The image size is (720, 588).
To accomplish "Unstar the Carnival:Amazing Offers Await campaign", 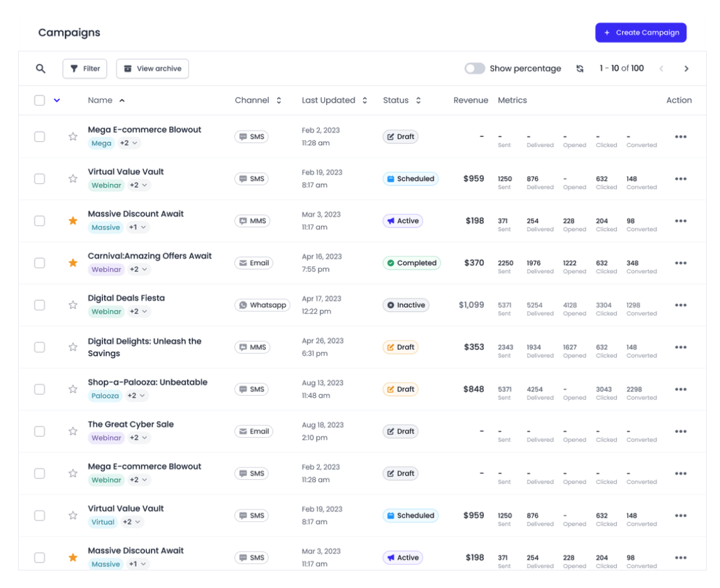I will (x=73, y=263).
